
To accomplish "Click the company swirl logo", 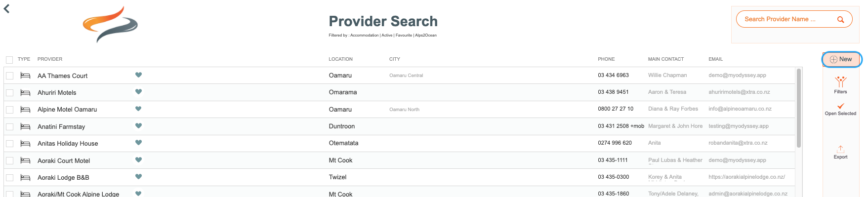I will point(110,24).
